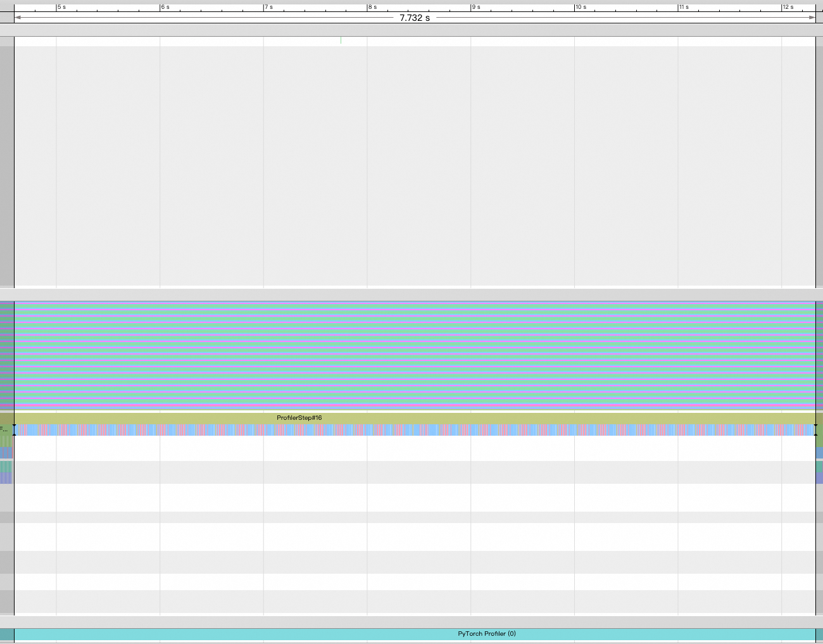Click the right arrowhead of the duration range
The image size is (823, 644).
tap(812, 18)
